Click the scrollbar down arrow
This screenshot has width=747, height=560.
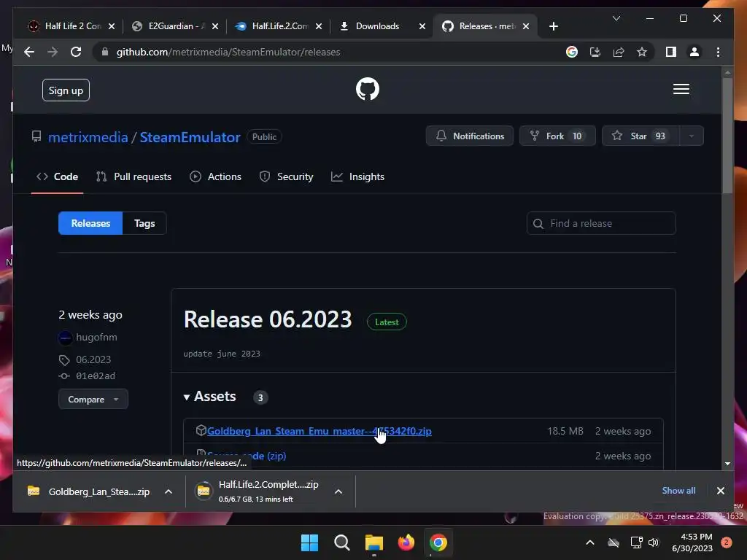click(x=727, y=463)
